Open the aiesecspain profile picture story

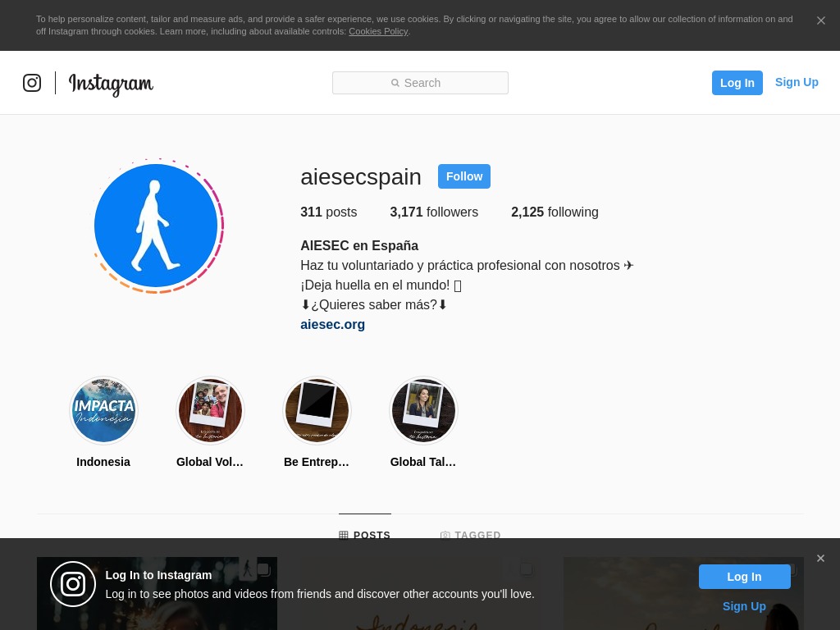(x=156, y=226)
